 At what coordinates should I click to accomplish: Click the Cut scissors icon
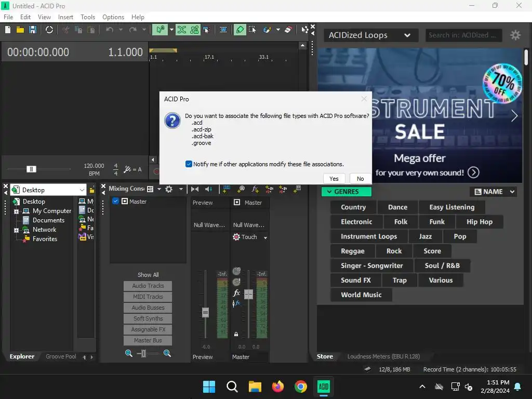[x=65, y=30]
